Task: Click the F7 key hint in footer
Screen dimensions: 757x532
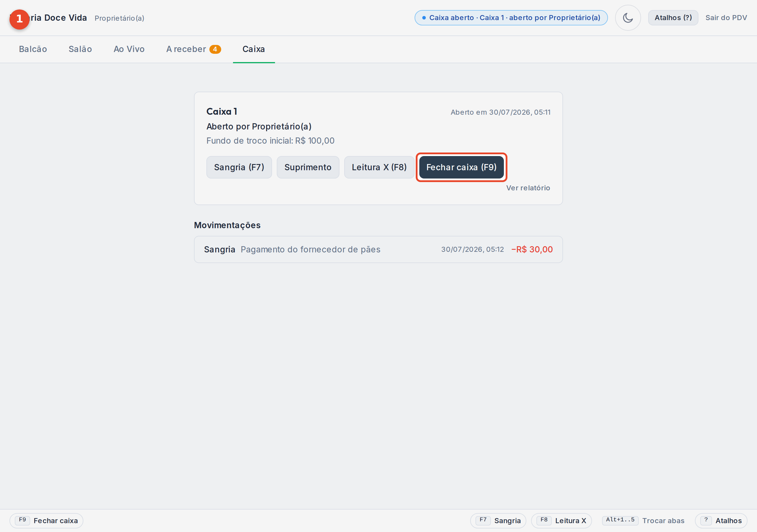Action: pos(483,520)
